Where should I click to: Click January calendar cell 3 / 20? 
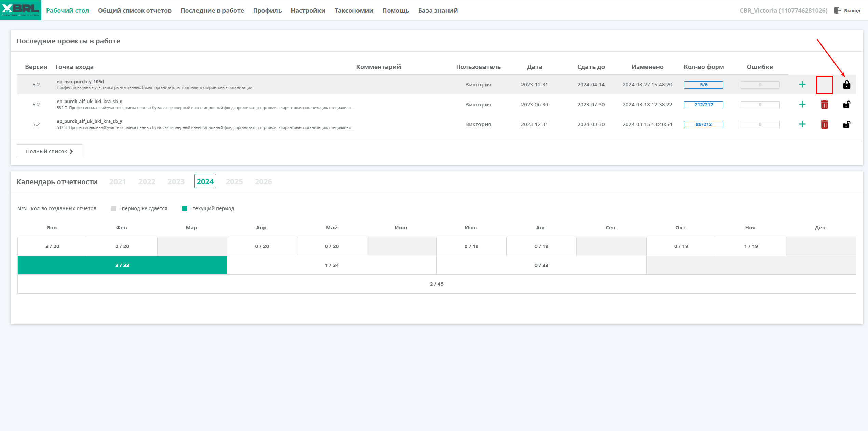(52, 246)
